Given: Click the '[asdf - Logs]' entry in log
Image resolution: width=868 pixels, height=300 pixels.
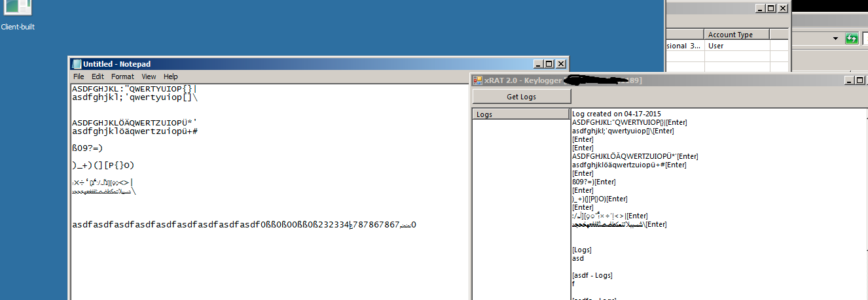Looking at the screenshot, I should coord(592,275).
